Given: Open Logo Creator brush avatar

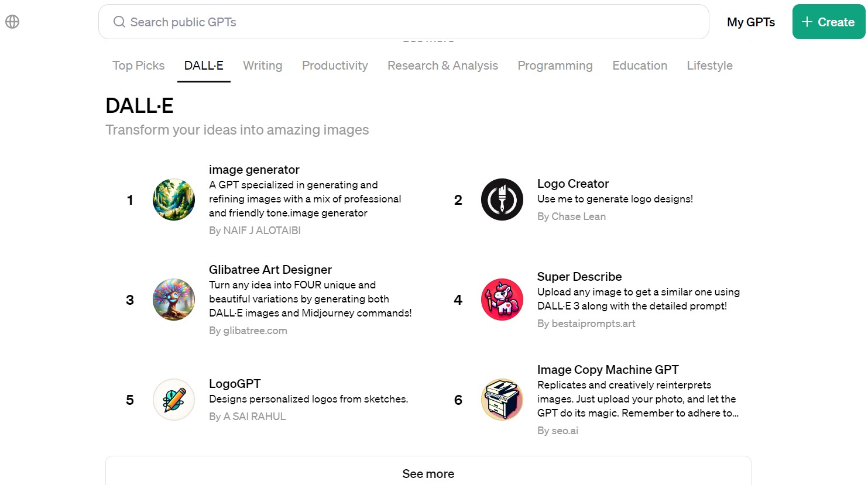Looking at the screenshot, I should point(502,199).
